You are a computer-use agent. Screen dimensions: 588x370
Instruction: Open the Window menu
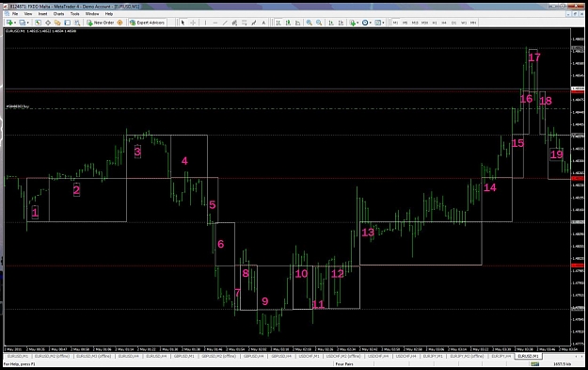coord(92,13)
